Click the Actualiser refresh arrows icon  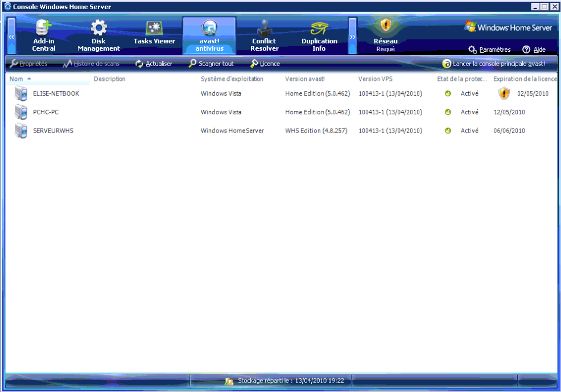(139, 64)
